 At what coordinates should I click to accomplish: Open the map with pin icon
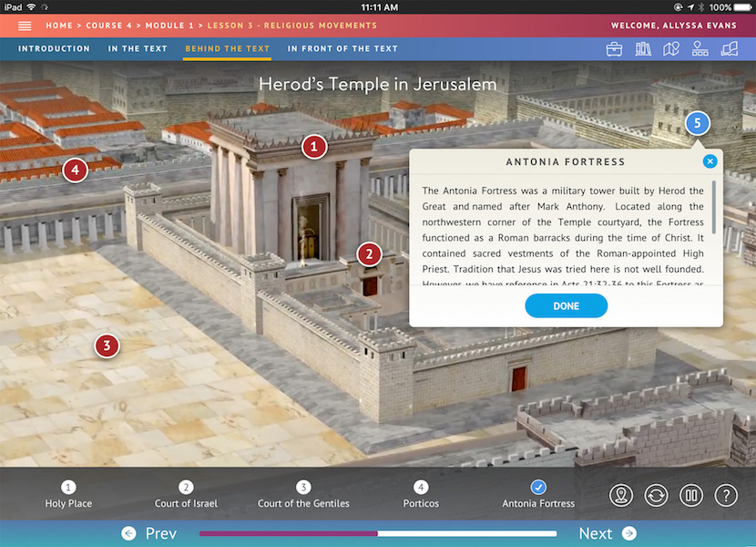(671, 49)
